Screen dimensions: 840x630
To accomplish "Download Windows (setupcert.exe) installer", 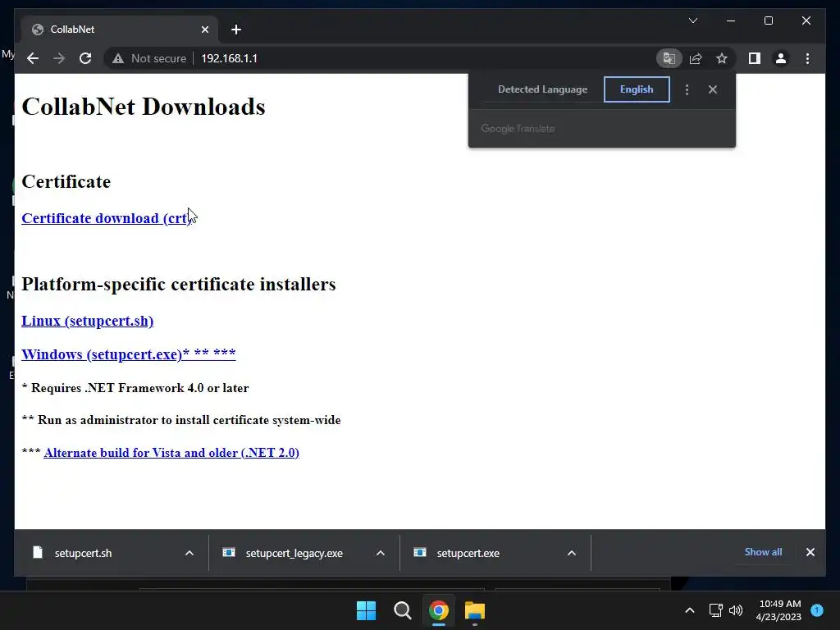I will click(x=129, y=354).
